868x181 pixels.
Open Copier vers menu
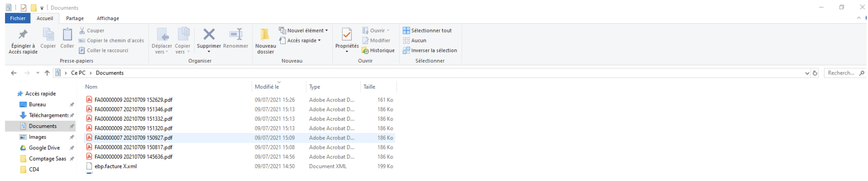183,41
